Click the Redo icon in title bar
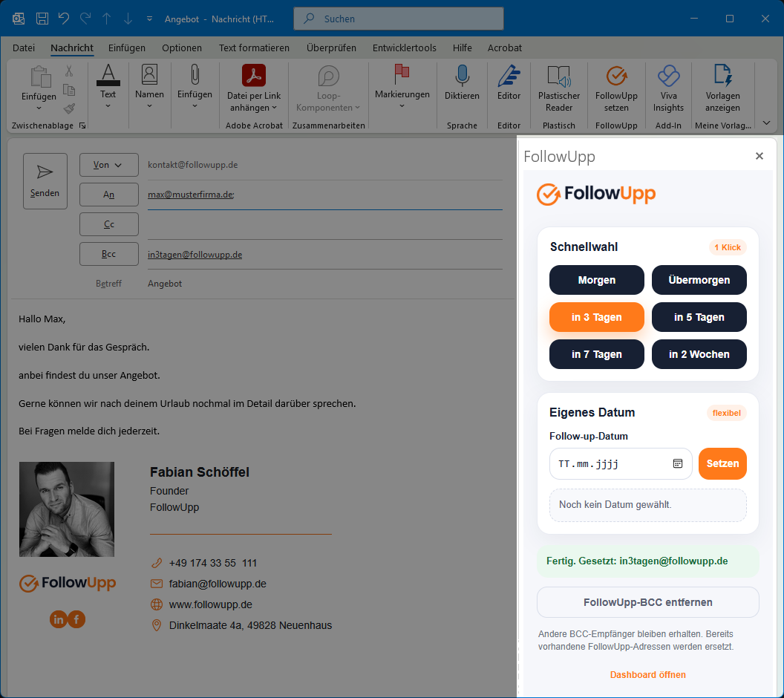This screenshot has height=698, width=784. [85, 19]
